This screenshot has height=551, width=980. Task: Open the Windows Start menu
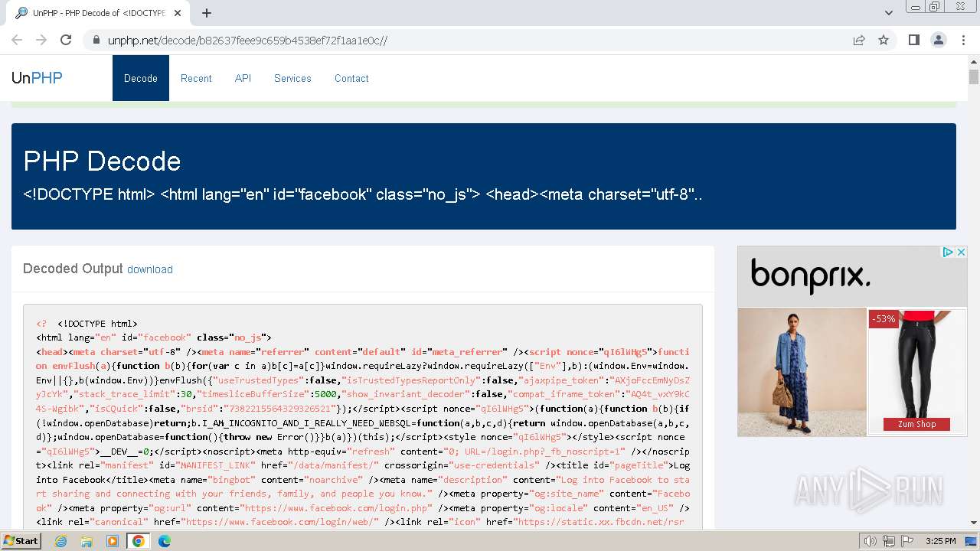point(21,540)
